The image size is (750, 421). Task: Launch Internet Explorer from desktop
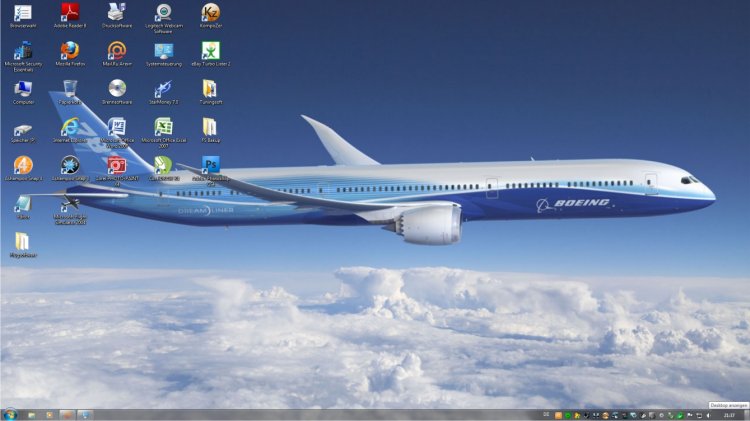[x=70, y=131]
